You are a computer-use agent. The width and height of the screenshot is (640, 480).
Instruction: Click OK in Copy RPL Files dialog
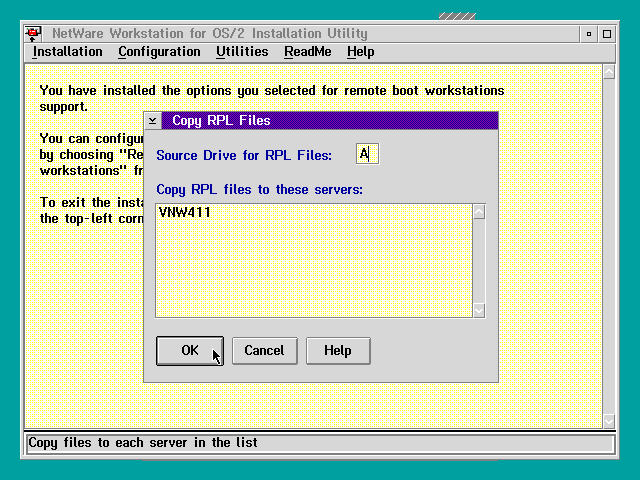pyautogui.click(x=190, y=351)
